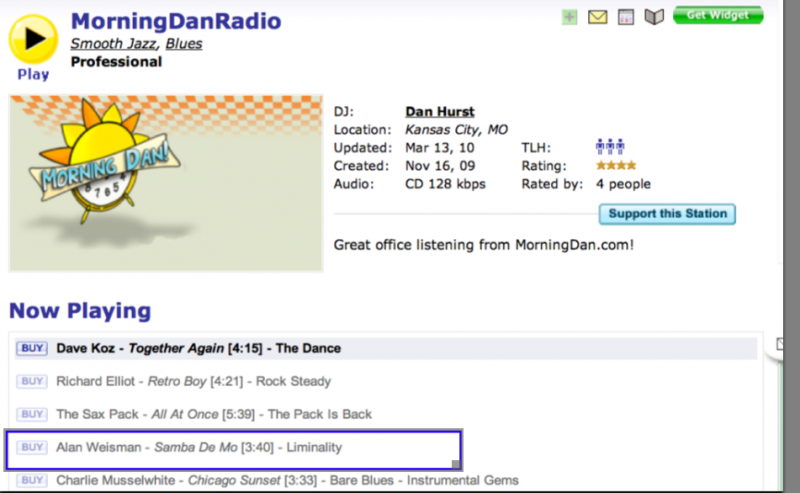Open the calendar schedule icon
800x493 pixels.
click(x=626, y=16)
